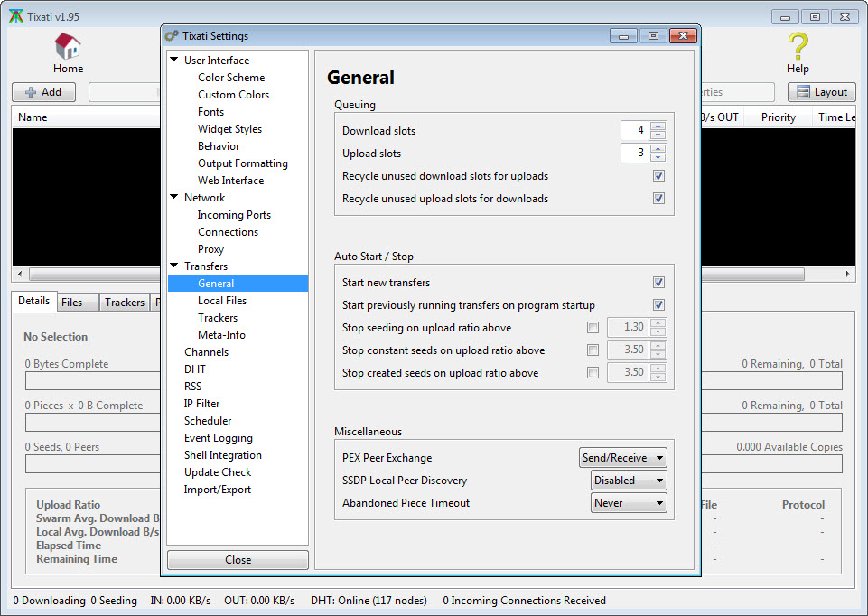Open Shell Integration settings
Viewport: 868px width, 616px height.
(x=222, y=455)
